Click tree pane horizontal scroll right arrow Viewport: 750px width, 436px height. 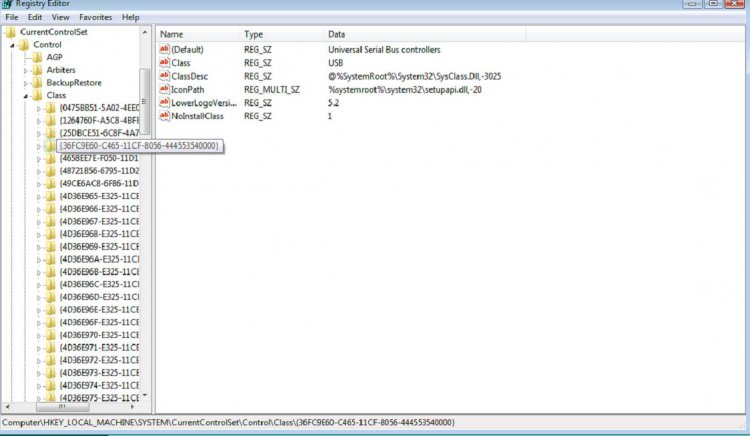tap(132, 407)
